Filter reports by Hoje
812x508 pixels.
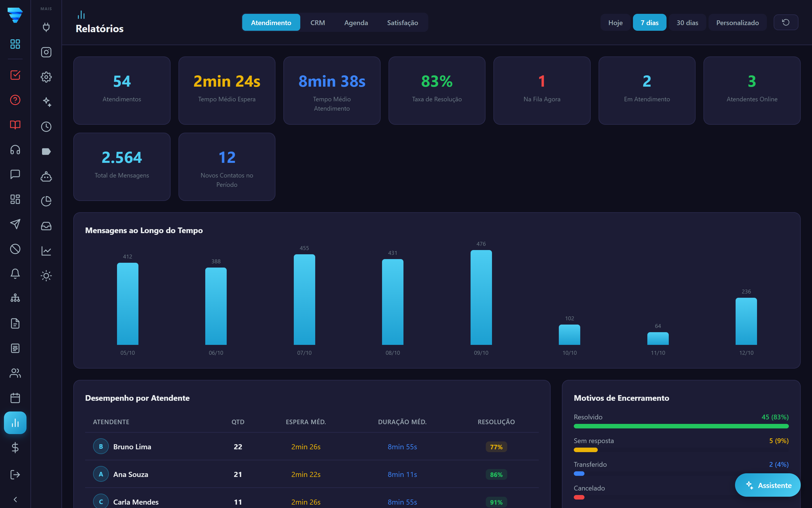tap(615, 23)
